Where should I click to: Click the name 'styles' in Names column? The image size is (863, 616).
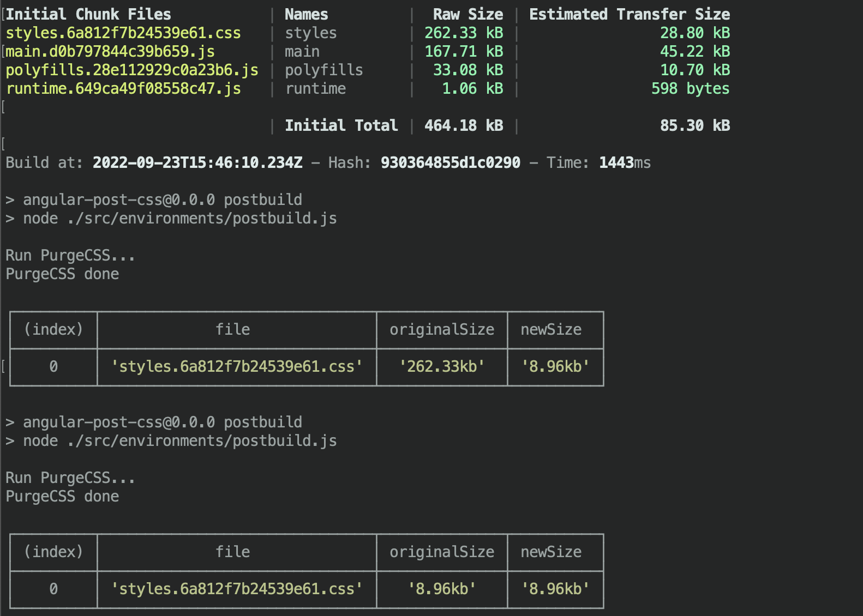coord(311,33)
